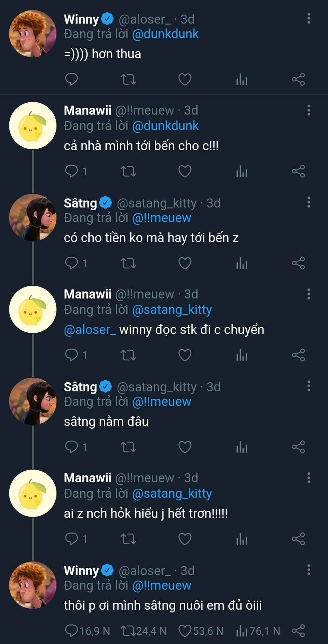The image size is (328, 644).
Task: Open Sâtng's profile avatar on "có cho tiền" tweet
Action: 33,218
